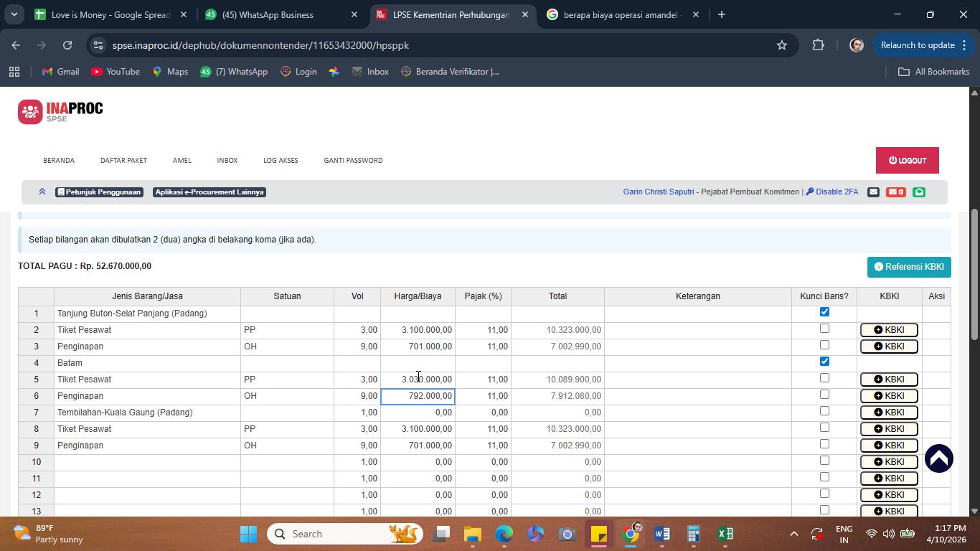980x551 pixels.
Task: Click the page vertical scrollbar
Action: [x=974, y=273]
